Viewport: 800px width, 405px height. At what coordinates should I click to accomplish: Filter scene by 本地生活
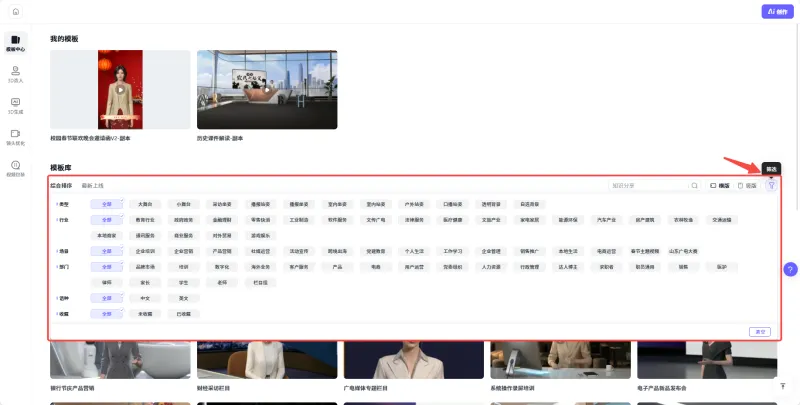(568, 251)
